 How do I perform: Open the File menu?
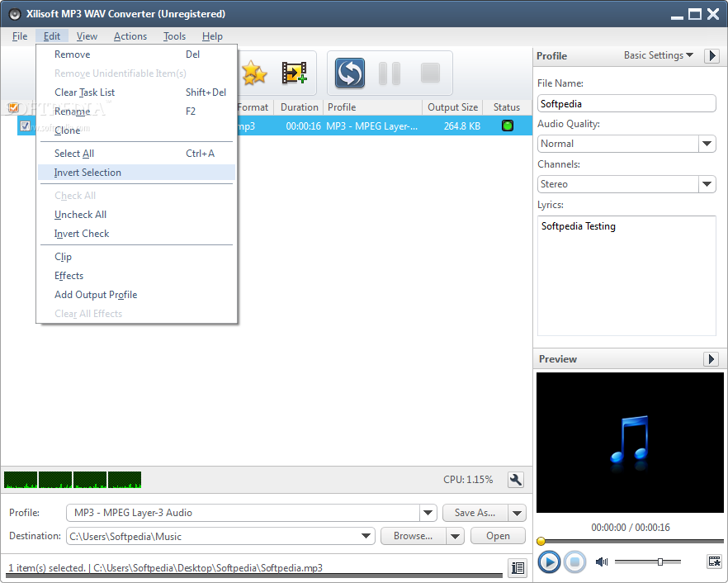(20, 36)
